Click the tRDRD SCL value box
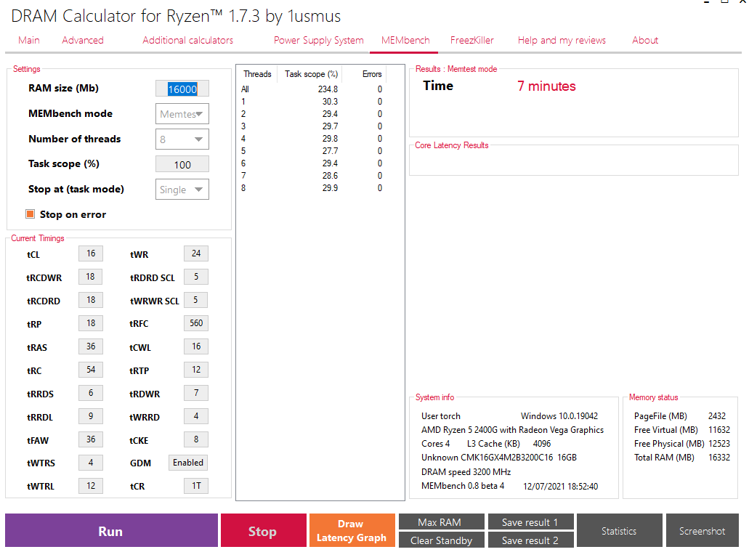This screenshot has height=560, width=749. click(196, 277)
